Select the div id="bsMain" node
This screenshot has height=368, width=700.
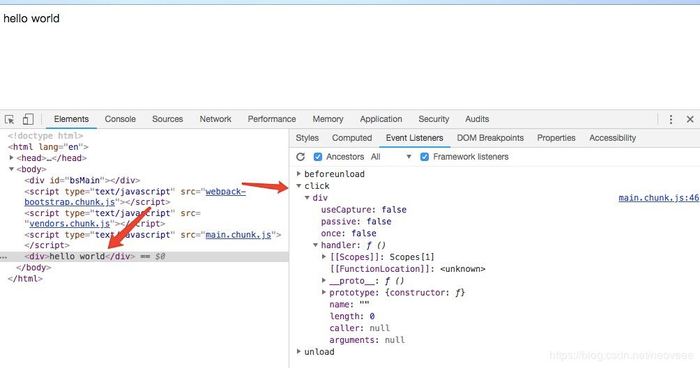click(x=82, y=180)
